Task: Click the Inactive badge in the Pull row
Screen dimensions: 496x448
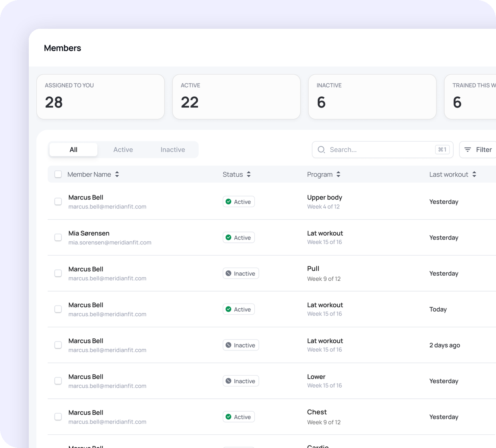Action: point(241,274)
